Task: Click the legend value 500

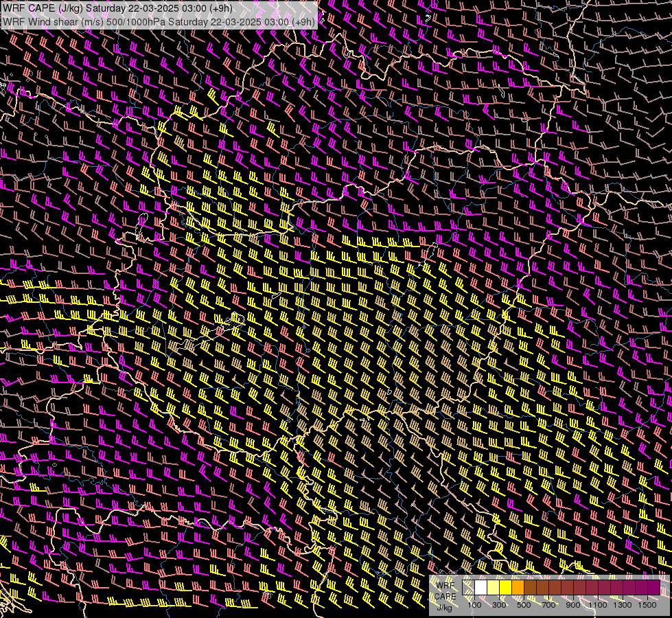Action: tap(524, 605)
